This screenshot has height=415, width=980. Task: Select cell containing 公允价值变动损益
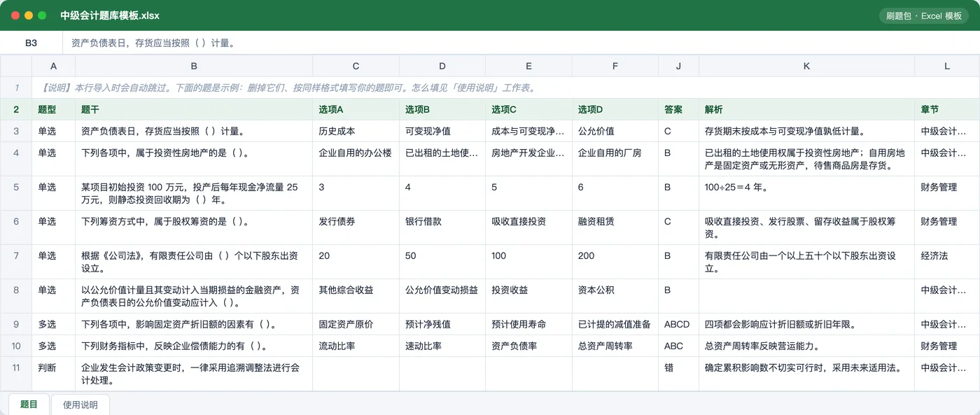click(442, 296)
